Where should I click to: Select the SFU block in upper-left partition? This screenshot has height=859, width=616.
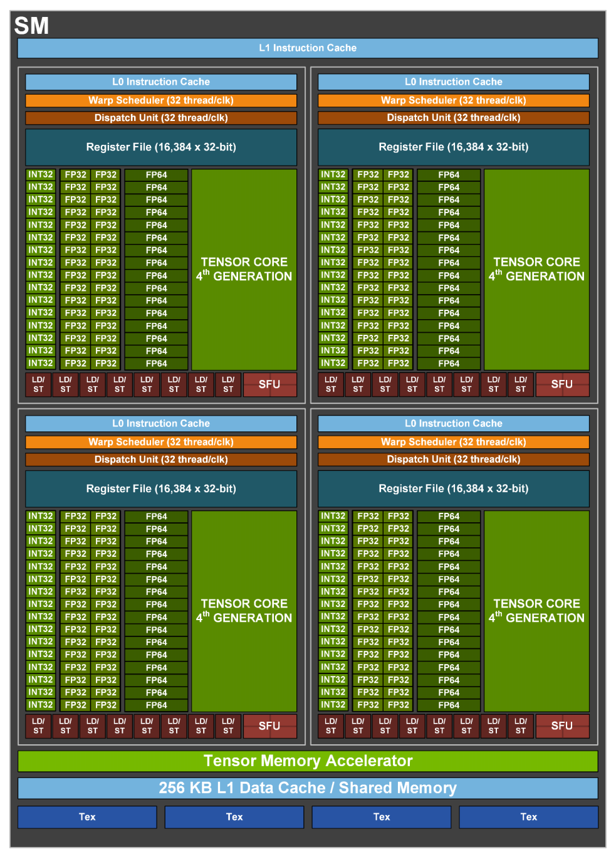click(269, 384)
